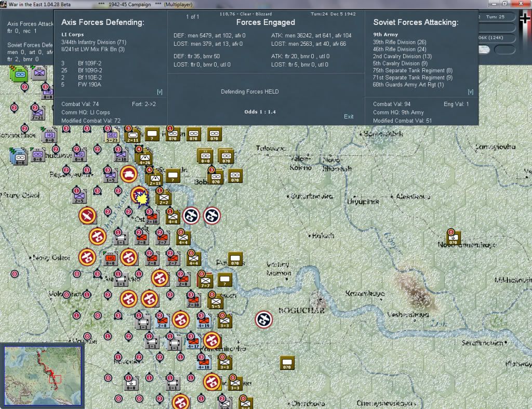Click the Odds 1 : 1.4 text
Screen dimensions: 532x409
tap(260, 112)
